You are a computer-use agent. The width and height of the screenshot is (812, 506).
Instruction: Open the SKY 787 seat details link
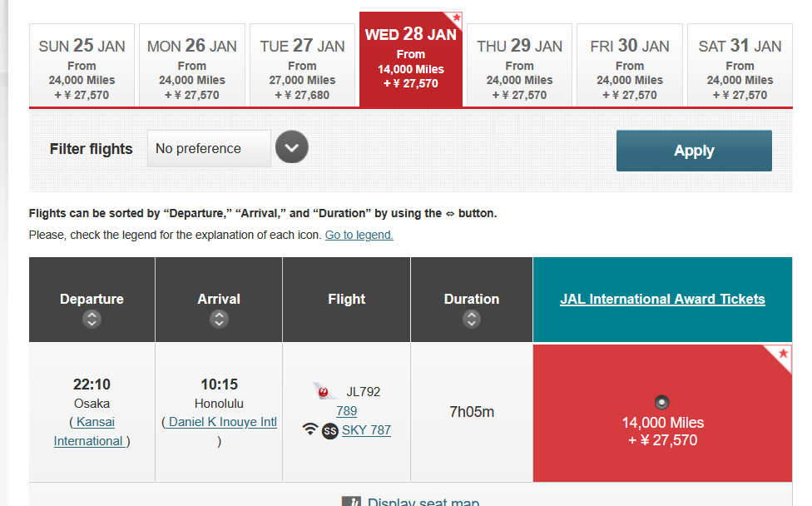click(x=366, y=430)
